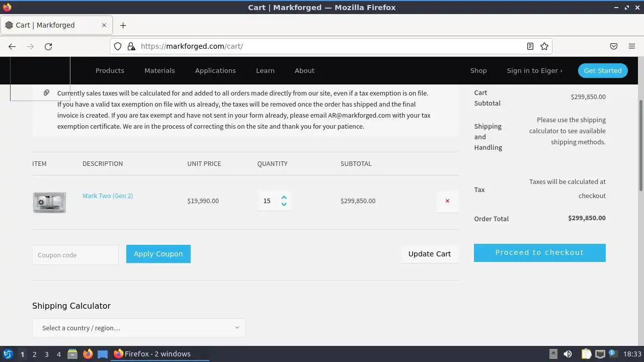Toggle reader view in address bar
This screenshot has height=362, width=644.
coord(530,46)
